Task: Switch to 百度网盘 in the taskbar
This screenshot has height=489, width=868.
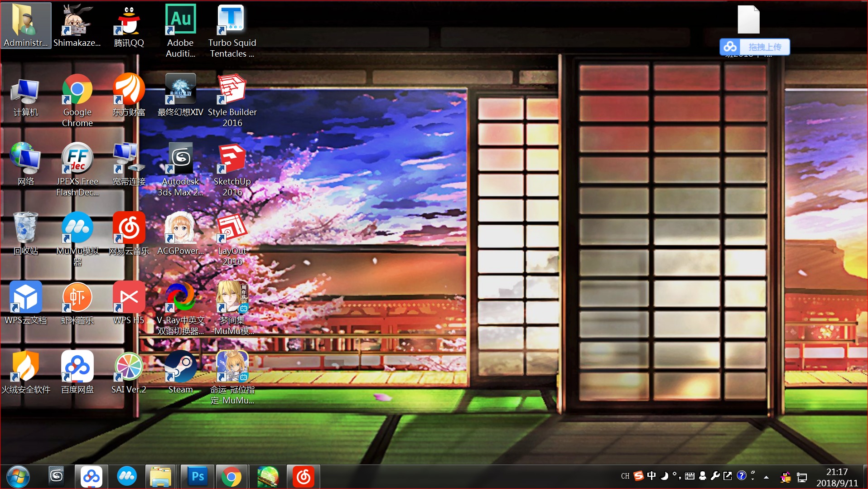Action: (91, 477)
